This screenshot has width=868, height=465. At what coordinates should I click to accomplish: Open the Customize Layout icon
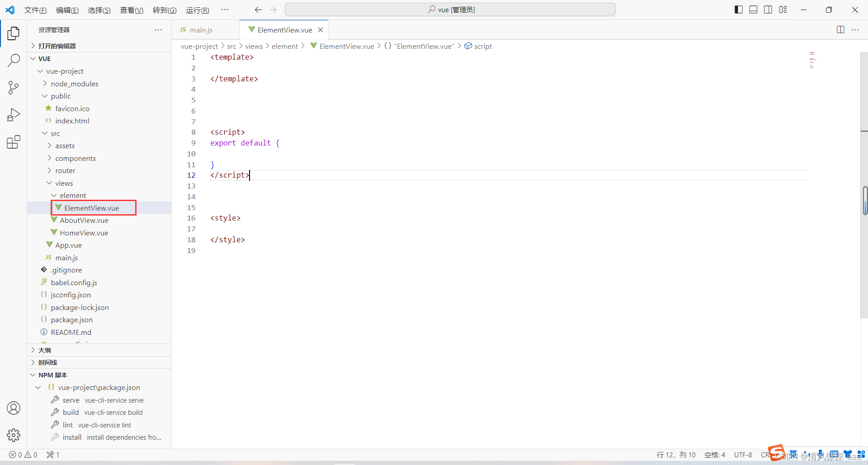coord(783,9)
